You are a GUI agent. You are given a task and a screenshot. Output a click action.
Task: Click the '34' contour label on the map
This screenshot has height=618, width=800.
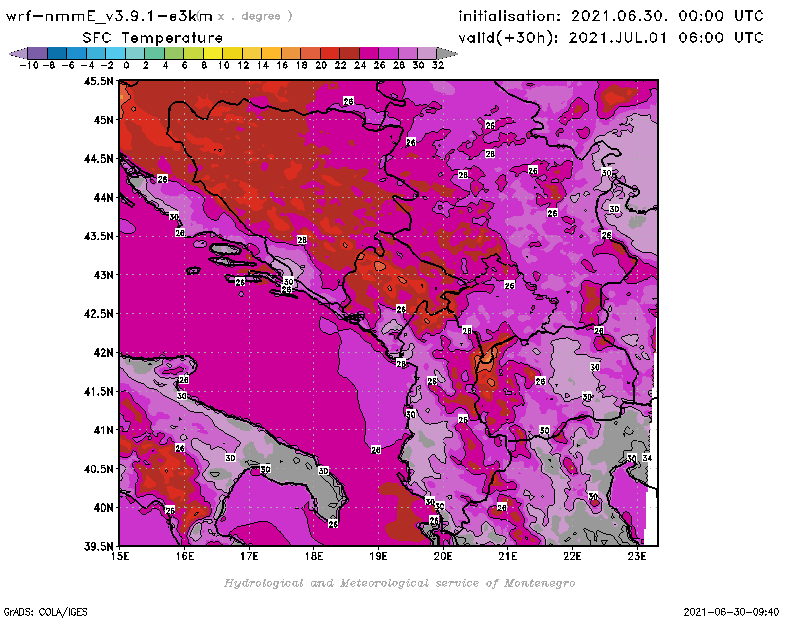point(647,458)
